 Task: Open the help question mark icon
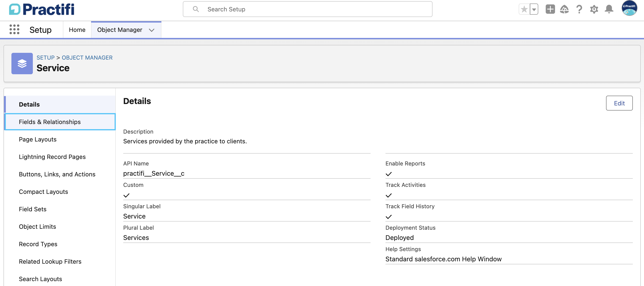(x=579, y=9)
